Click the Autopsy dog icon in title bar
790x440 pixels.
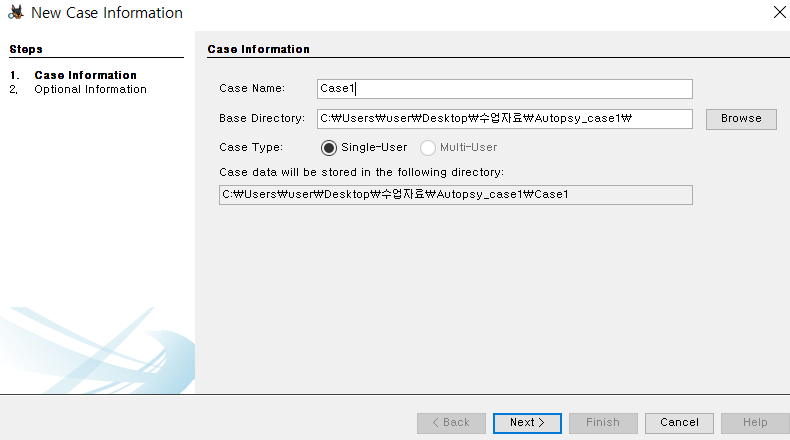[16, 12]
